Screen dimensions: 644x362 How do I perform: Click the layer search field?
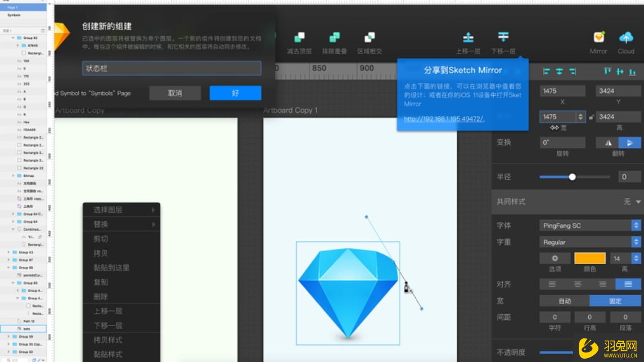tap(16, 360)
